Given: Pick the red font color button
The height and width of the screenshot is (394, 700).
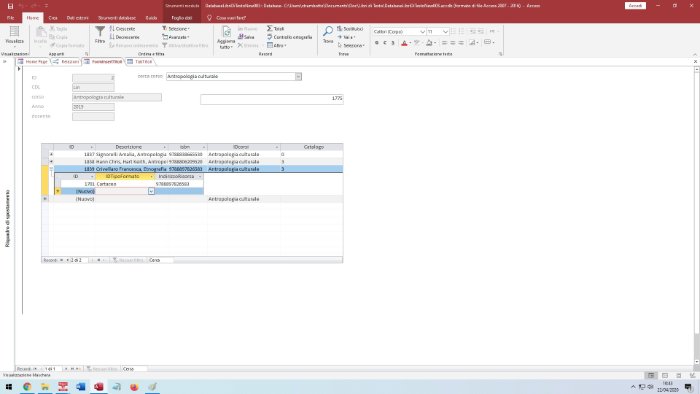Looking at the screenshot, I should (x=404, y=43).
